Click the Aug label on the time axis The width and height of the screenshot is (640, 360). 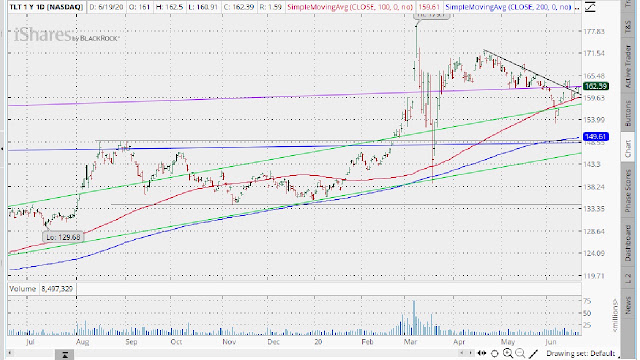coord(83,342)
